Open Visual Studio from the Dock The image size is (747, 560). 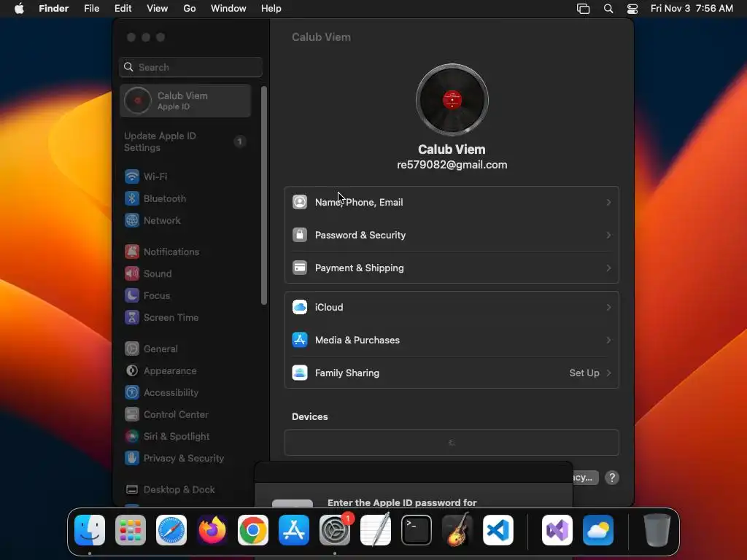click(557, 530)
